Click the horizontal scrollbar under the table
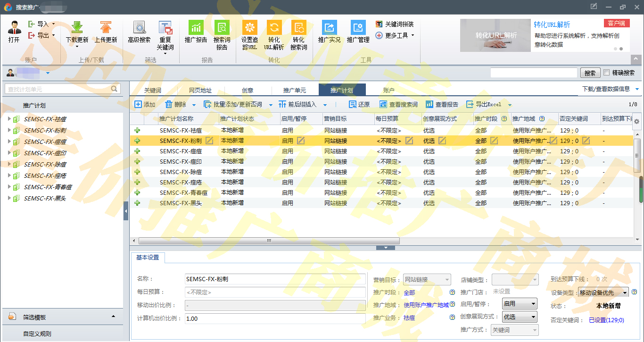The width and height of the screenshot is (644, 342). point(269,241)
